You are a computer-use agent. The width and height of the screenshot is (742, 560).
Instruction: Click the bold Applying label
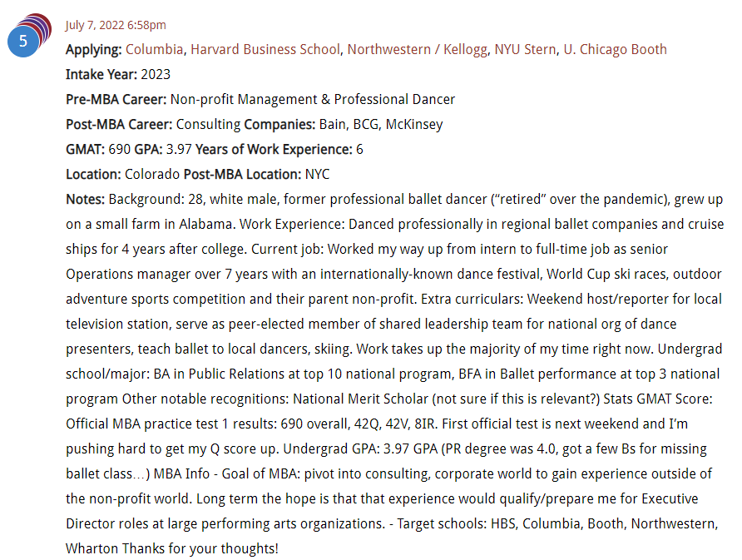pyautogui.click(x=94, y=50)
